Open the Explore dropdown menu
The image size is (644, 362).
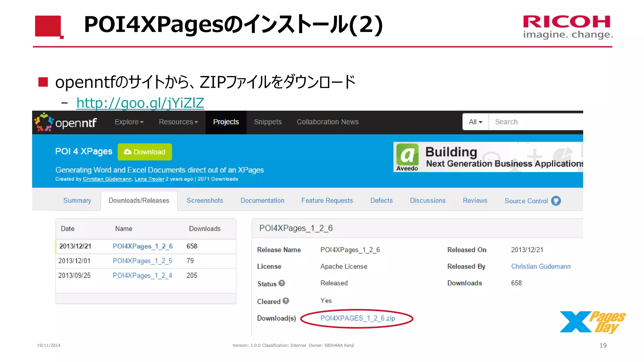(x=129, y=122)
